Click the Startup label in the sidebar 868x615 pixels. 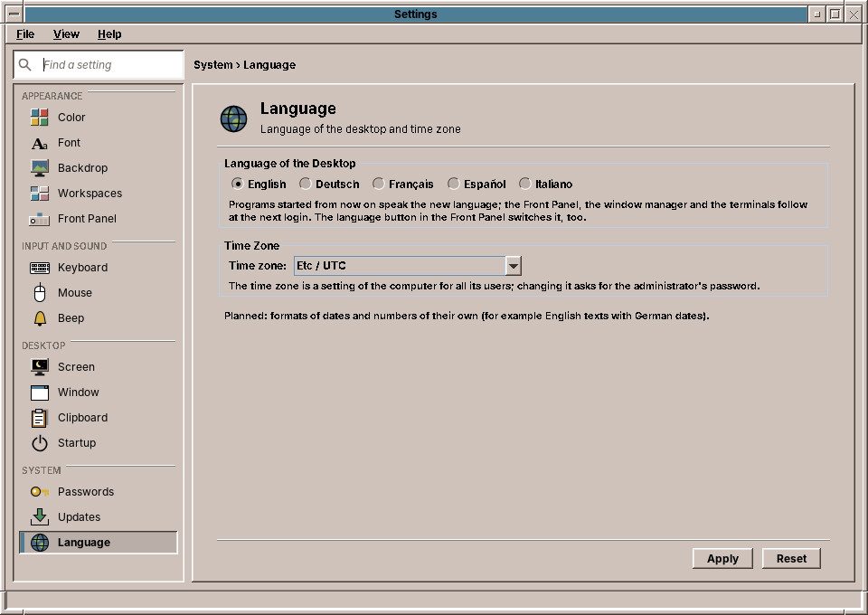click(77, 443)
